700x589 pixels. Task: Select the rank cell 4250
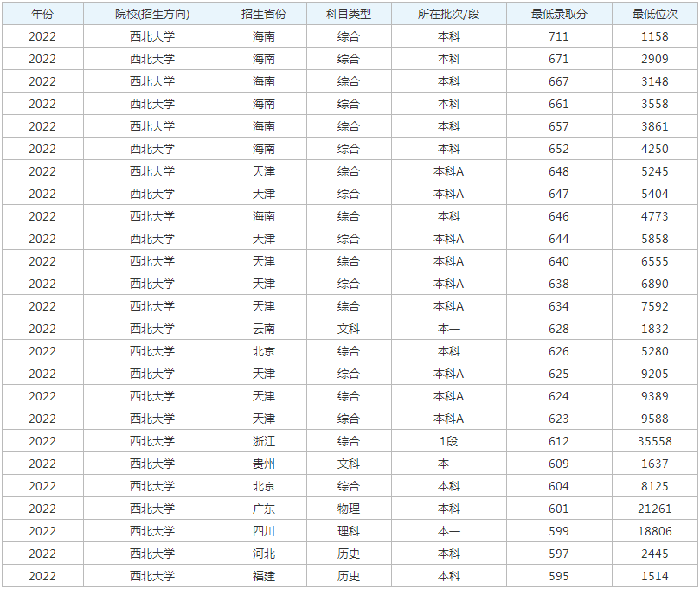655,149
